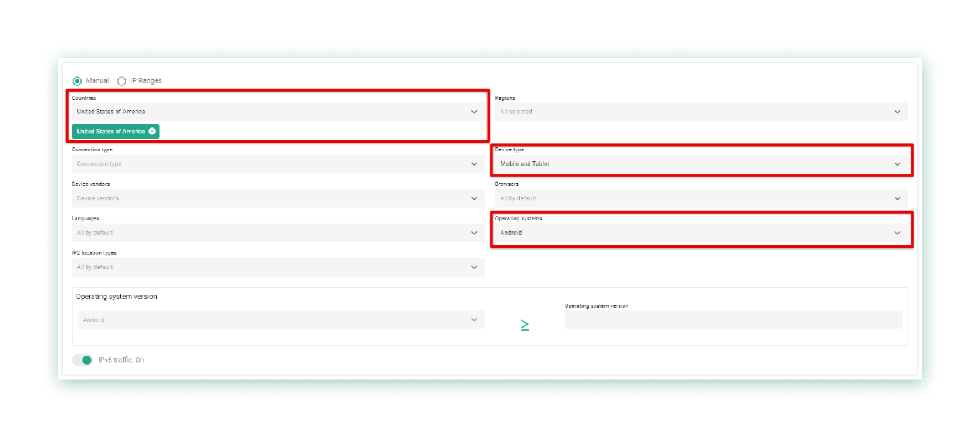Click the Mobile and Tablet device type field
The width and height of the screenshot is (980, 438).
[692, 164]
